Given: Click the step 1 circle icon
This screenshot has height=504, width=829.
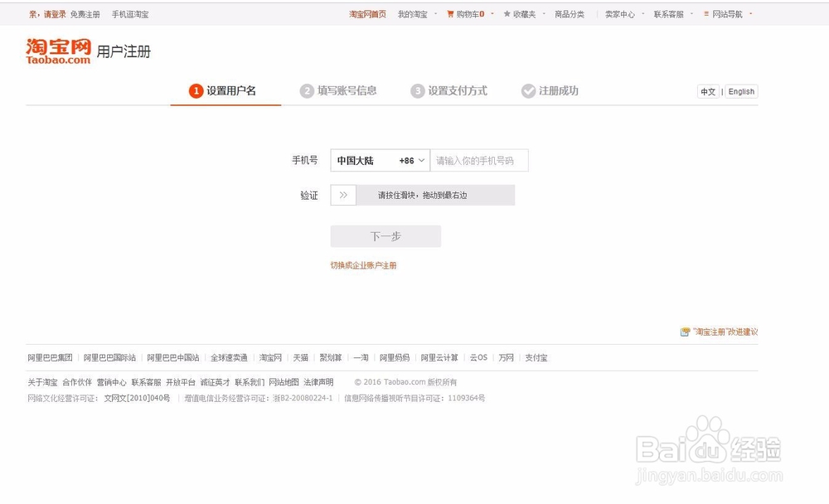Looking at the screenshot, I should pos(196,91).
